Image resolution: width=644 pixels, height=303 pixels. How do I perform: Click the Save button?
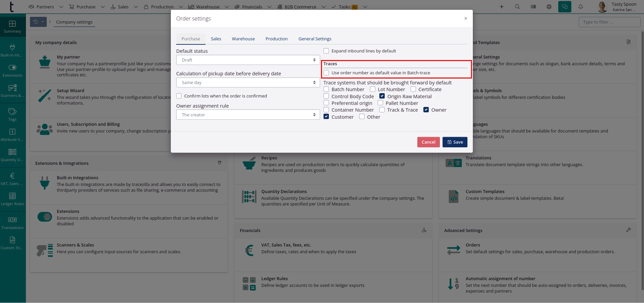click(x=455, y=142)
